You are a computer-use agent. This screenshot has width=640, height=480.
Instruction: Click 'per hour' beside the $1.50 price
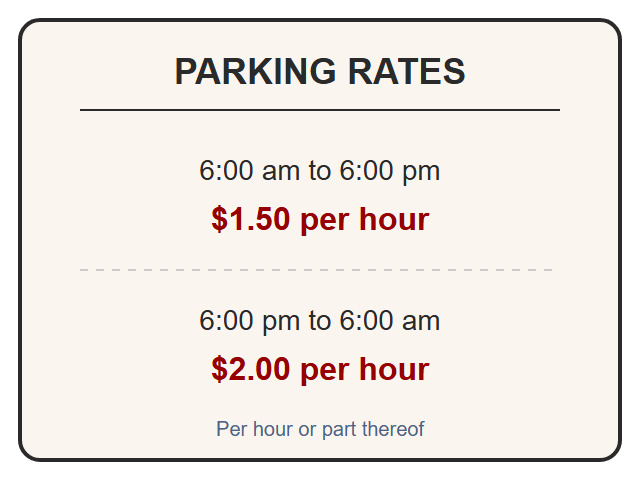[365, 220]
